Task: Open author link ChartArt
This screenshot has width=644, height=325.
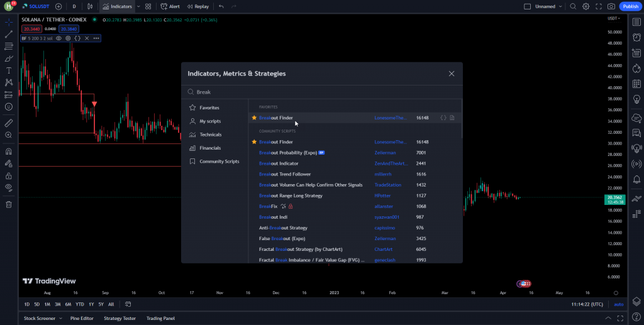Action: (x=383, y=249)
